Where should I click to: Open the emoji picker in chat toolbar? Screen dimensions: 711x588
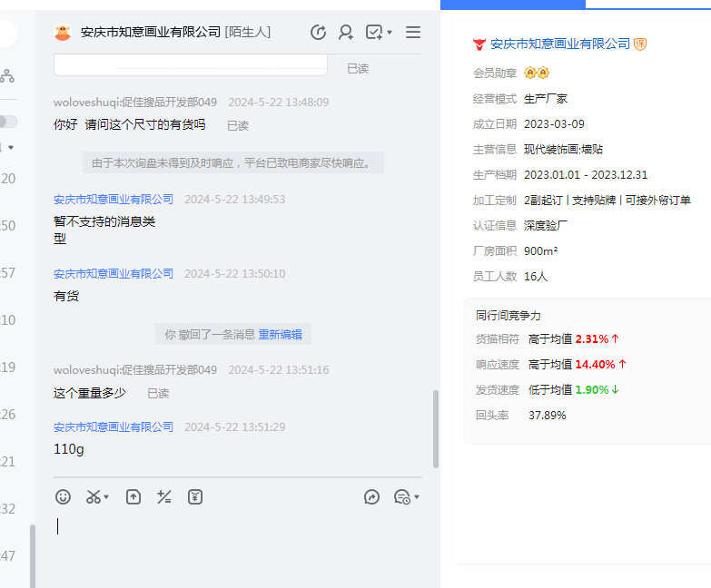click(x=63, y=496)
